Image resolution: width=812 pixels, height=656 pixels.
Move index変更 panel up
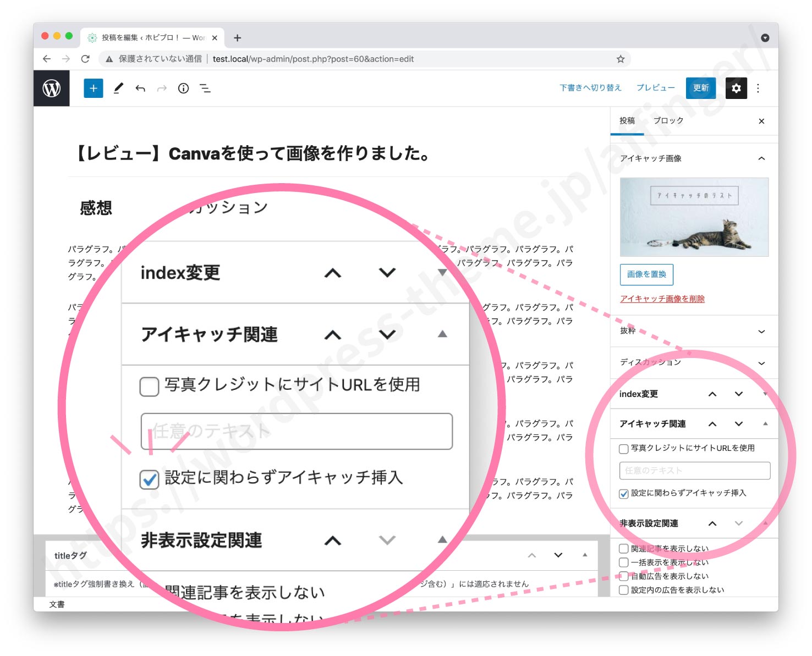pyautogui.click(x=712, y=394)
